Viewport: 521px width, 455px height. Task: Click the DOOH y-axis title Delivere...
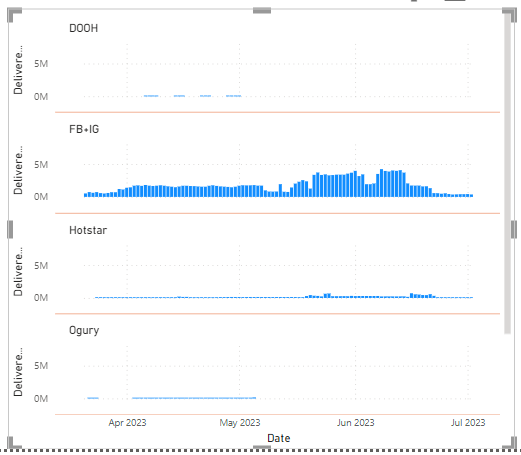[18, 70]
